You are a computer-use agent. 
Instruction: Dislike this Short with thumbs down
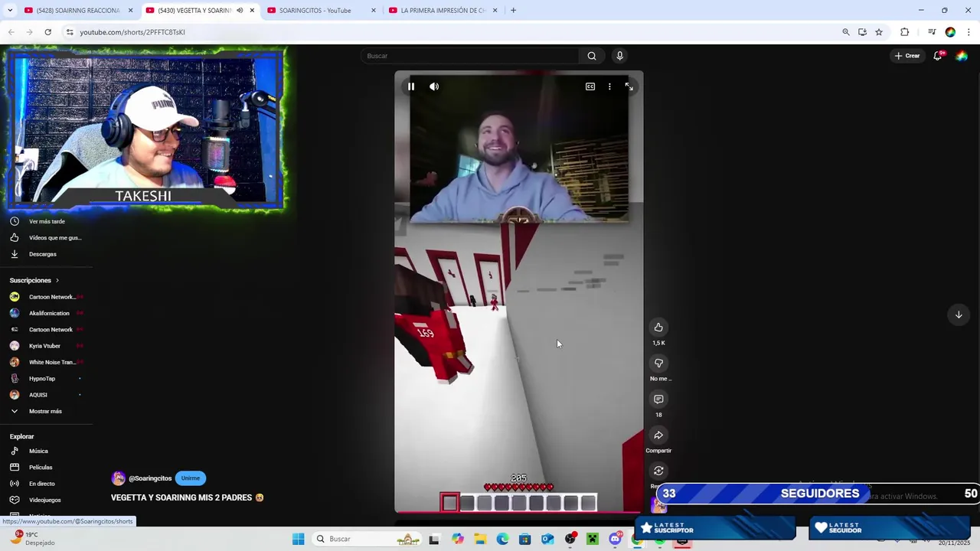[658, 364]
